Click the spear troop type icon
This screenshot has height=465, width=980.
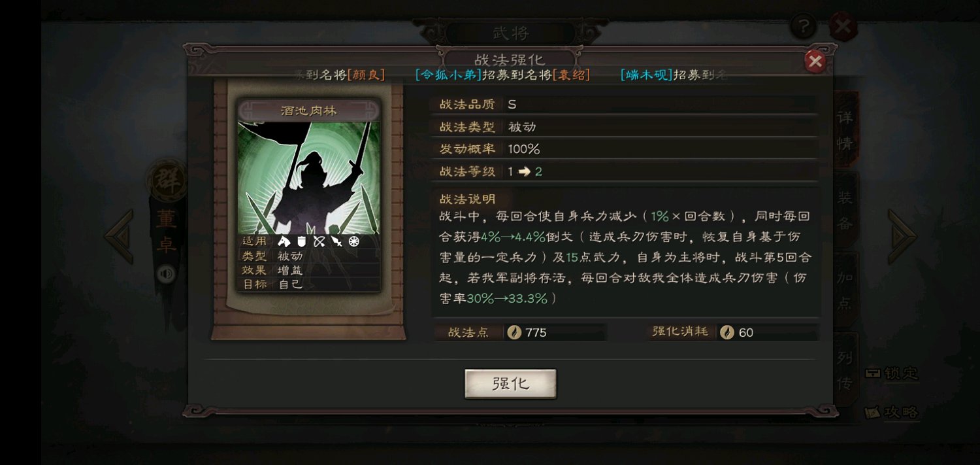(x=336, y=241)
